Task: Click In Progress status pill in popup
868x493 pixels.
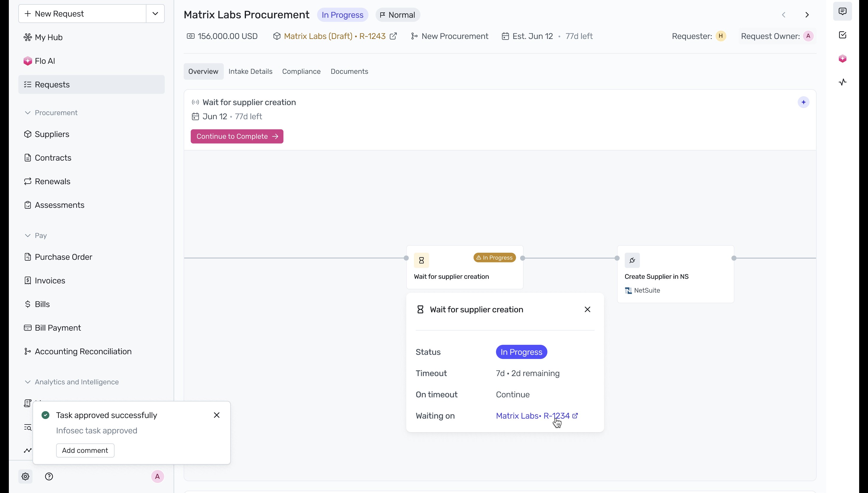Action: pos(521,352)
